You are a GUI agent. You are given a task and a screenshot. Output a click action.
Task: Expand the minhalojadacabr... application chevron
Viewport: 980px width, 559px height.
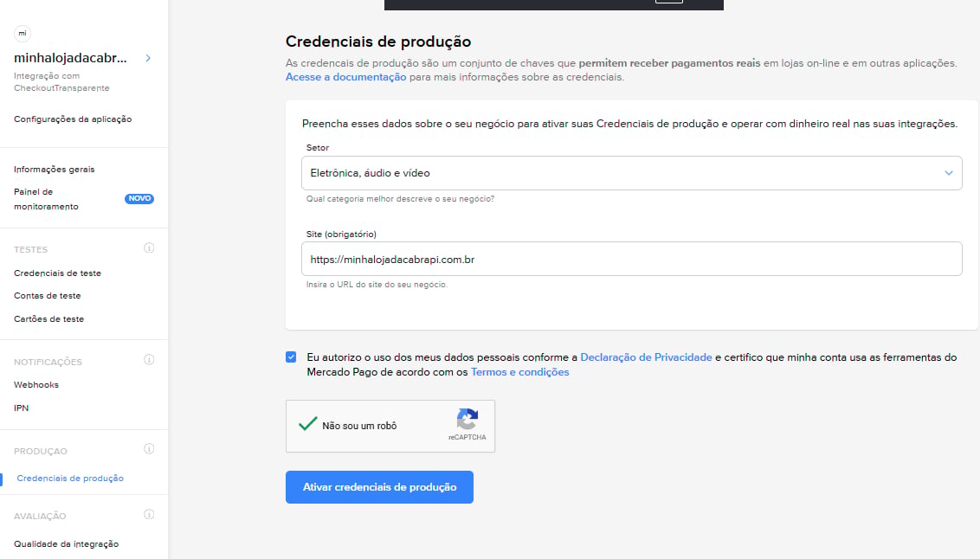coord(148,58)
